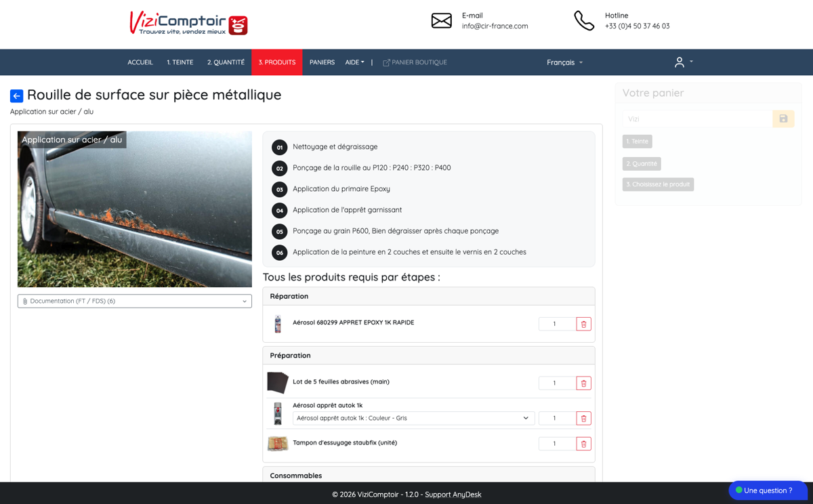Remove the abrasive sheets lot item
The height and width of the screenshot is (504, 813).
click(583, 383)
